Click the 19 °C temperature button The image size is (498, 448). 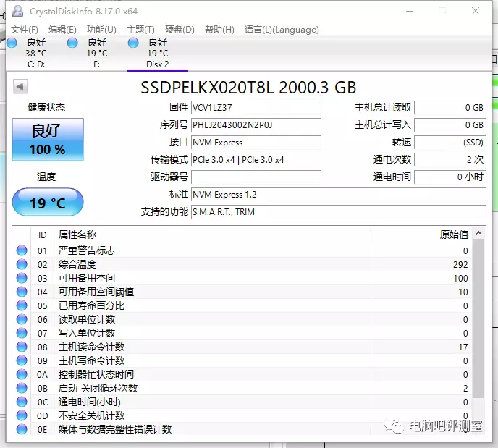[x=48, y=202]
